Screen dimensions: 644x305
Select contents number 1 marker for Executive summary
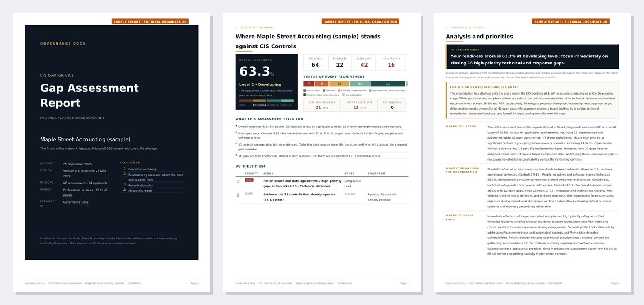[125, 169]
